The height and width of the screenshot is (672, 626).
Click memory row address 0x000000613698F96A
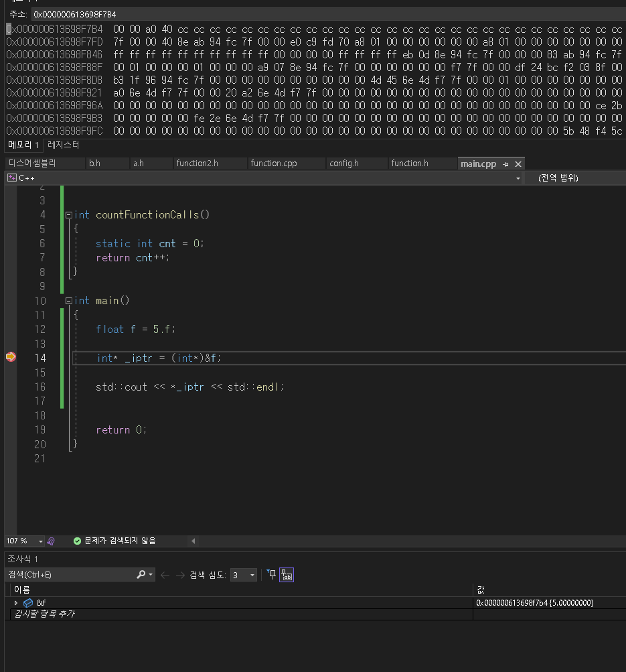click(54, 105)
